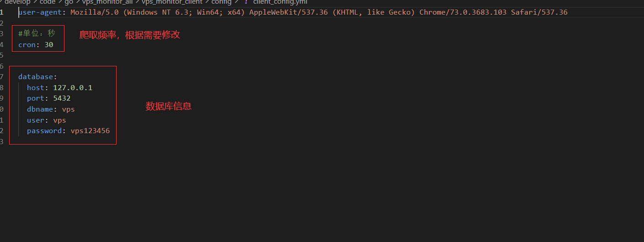Open the vps_monitor_client breadcrumb folder

pos(172,2)
